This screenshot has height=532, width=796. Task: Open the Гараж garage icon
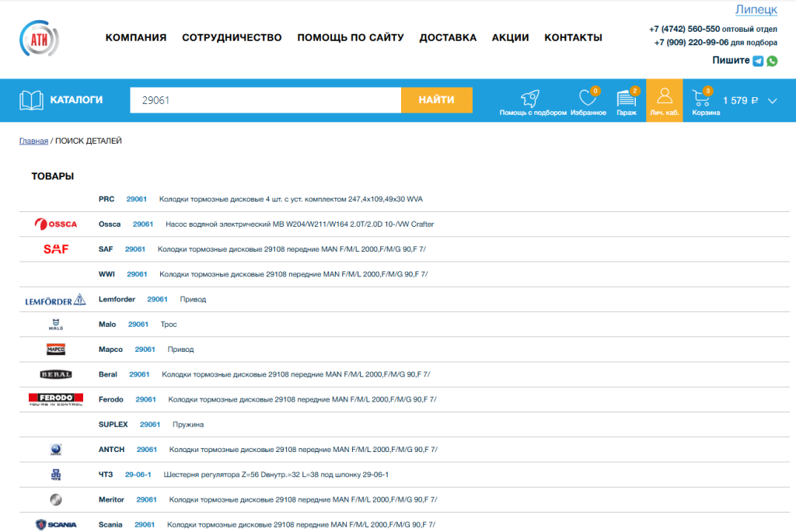pyautogui.click(x=626, y=99)
